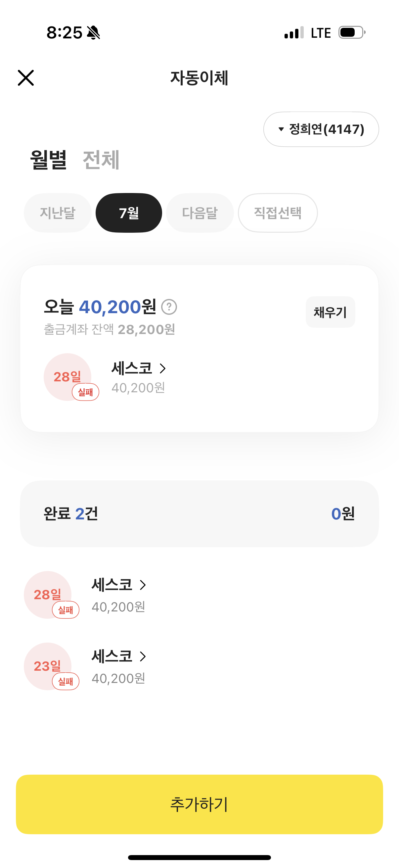Tap the 23일 실패 date circle
The width and height of the screenshot is (399, 868).
tap(48, 666)
